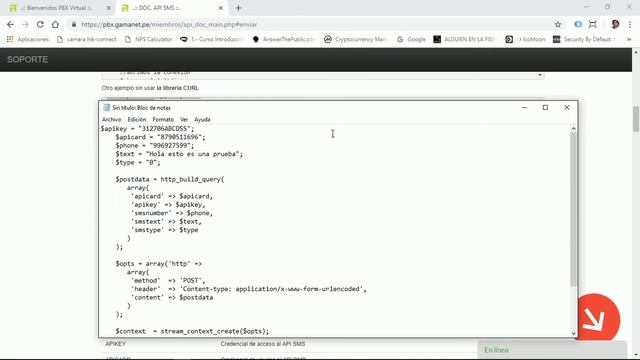Open the camara hik-connect bookmark
Viewport: 640px width, 360px height.
tap(87, 39)
